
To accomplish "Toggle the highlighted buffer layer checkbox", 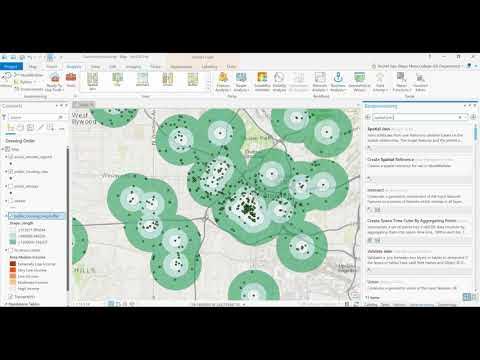I will pyautogui.click(x=11, y=216).
